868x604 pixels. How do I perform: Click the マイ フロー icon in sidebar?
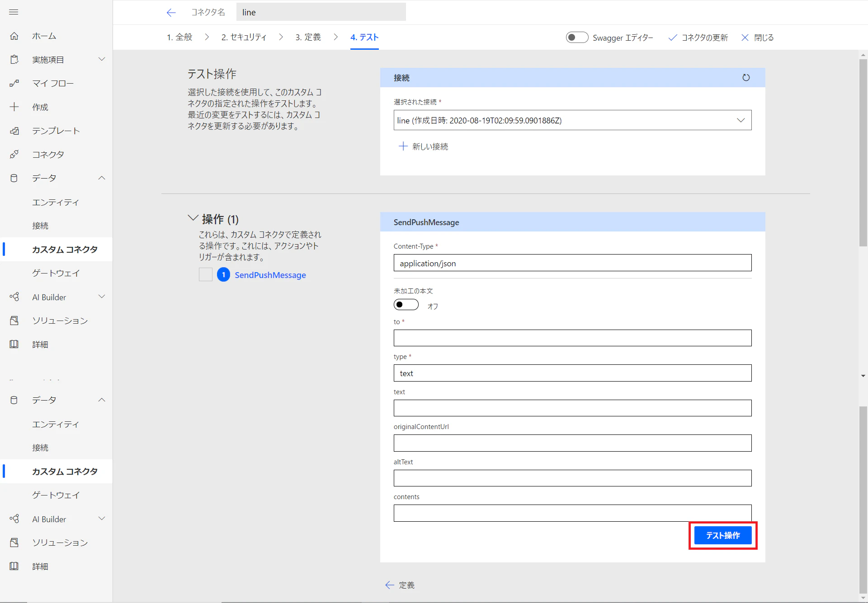click(x=14, y=83)
